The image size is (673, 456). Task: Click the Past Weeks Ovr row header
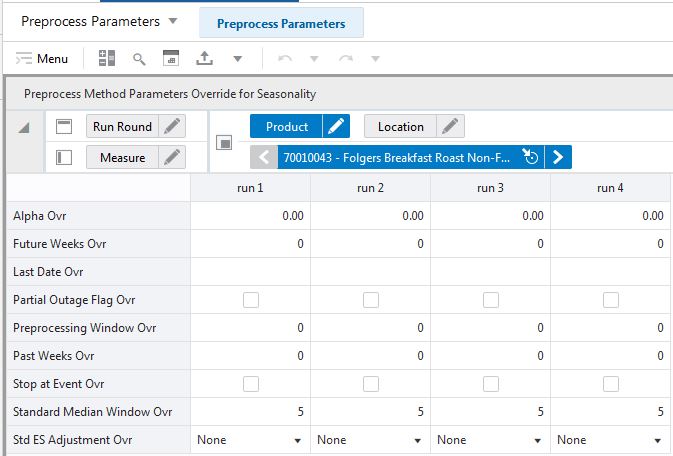point(99,356)
